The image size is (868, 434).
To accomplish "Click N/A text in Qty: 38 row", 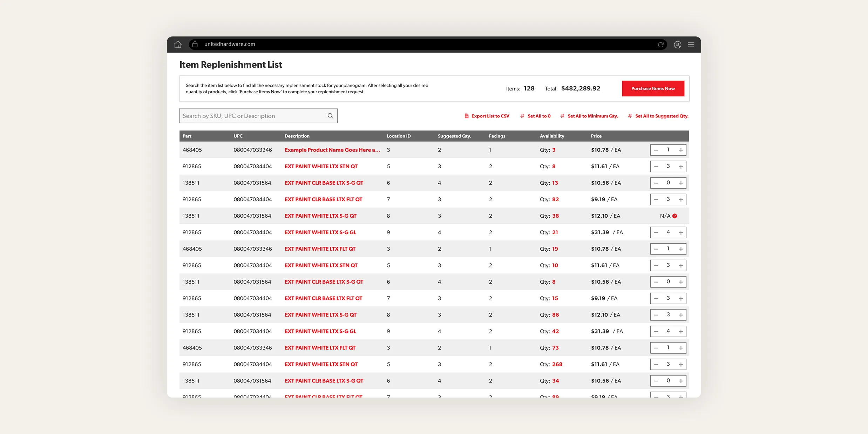I will (665, 216).
